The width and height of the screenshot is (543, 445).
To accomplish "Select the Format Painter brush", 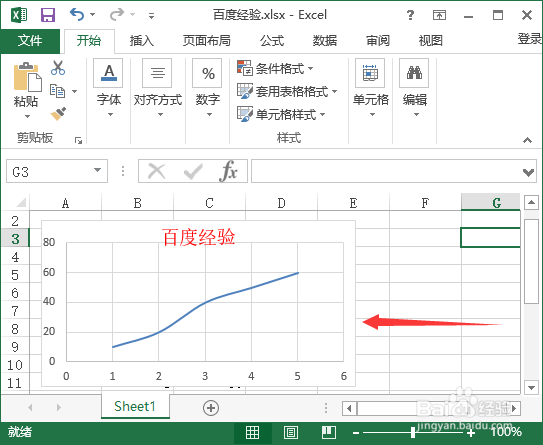I will click(58, 114).
